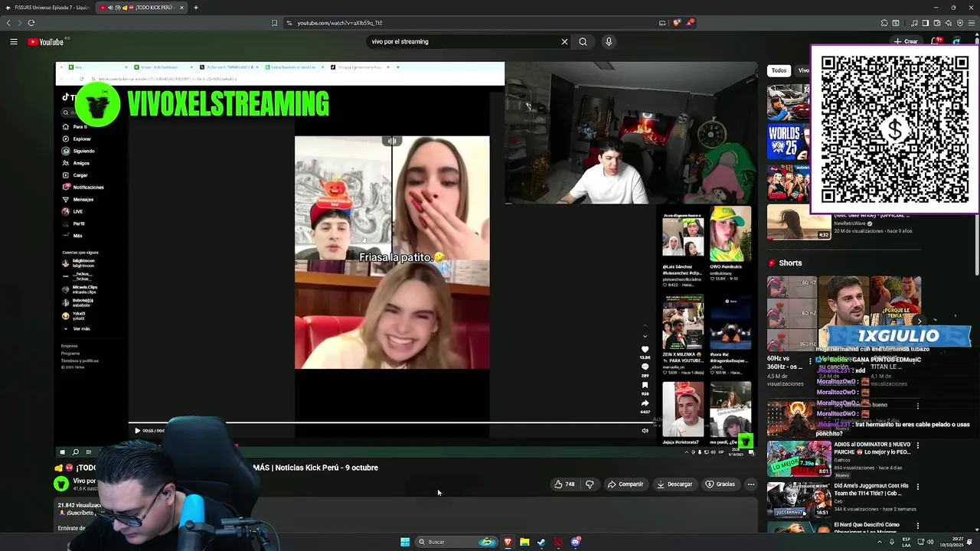This screenshot has width=980, height=551.
Task: Open 60Hz vs 360Hz short
Action: tap(792, 314)
